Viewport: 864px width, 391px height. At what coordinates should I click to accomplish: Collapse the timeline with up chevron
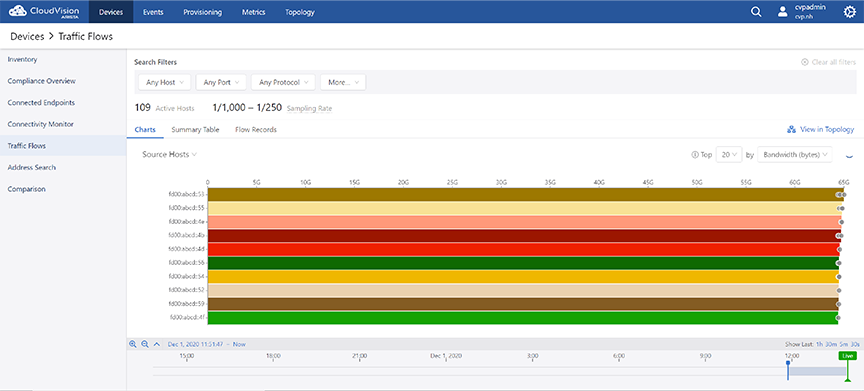tap(157, 344)
